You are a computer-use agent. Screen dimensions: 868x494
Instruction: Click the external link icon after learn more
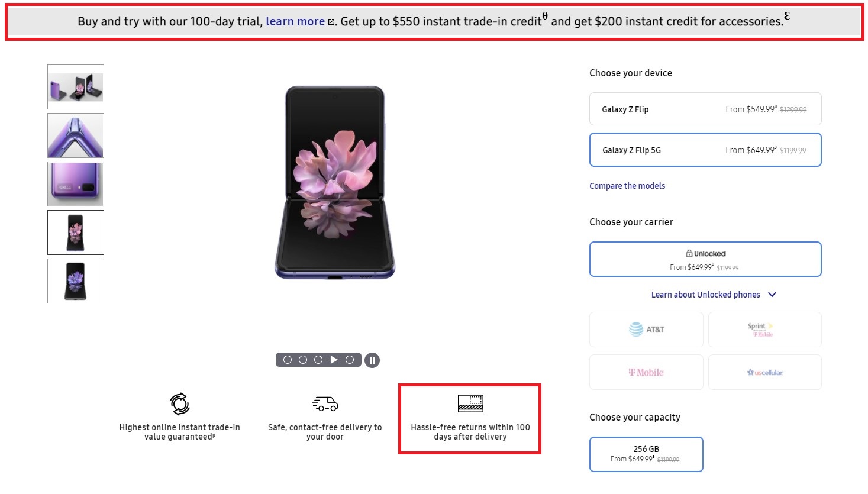331,22
